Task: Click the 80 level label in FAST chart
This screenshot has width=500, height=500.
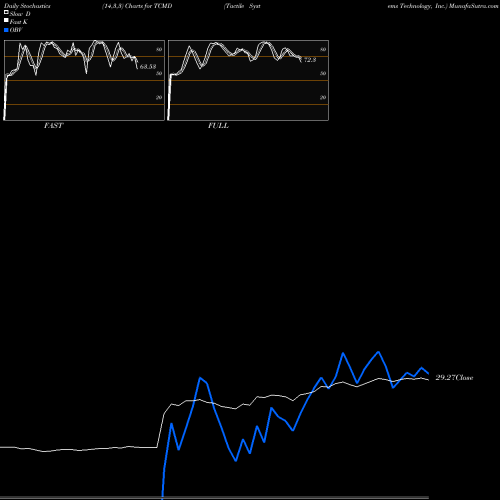Action: [x=159, y=49]
